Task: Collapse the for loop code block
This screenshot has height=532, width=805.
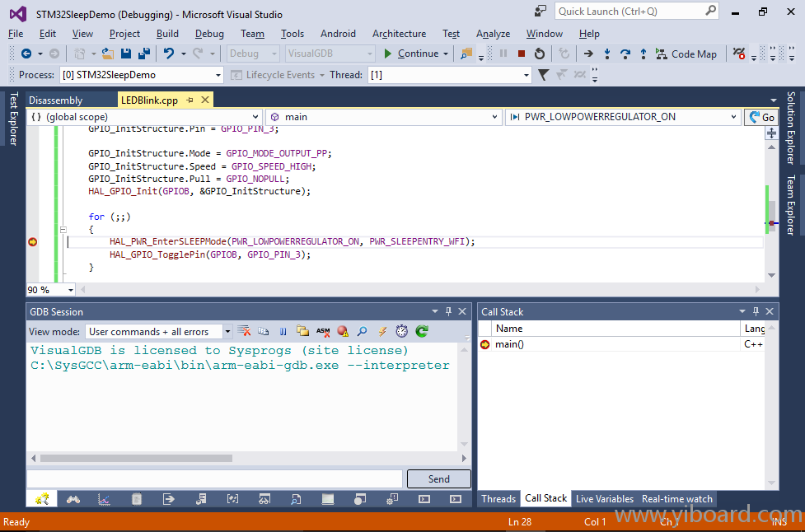Action: click(x=63, y=230)
